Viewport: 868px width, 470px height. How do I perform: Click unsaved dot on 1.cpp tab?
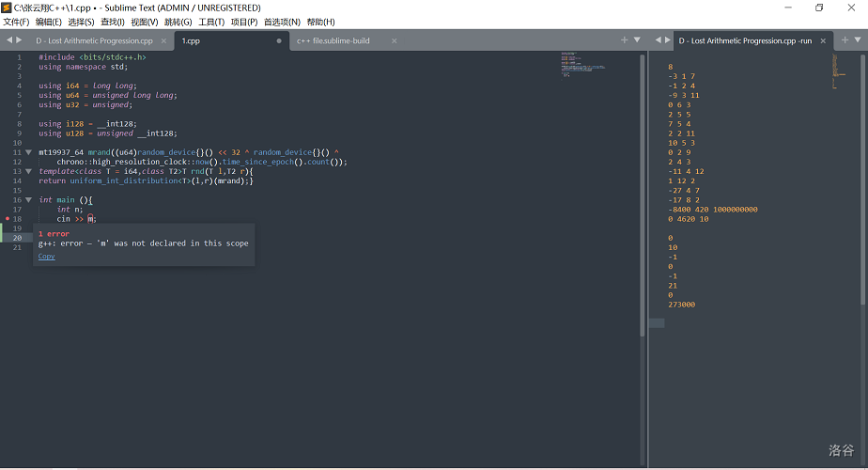(279, 41)
